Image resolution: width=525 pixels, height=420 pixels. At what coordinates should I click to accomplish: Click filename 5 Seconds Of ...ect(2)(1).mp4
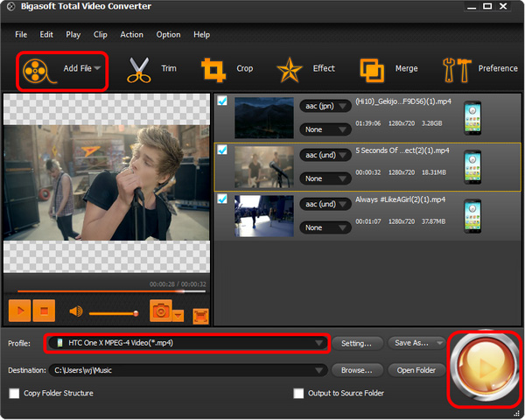(402, 150)
